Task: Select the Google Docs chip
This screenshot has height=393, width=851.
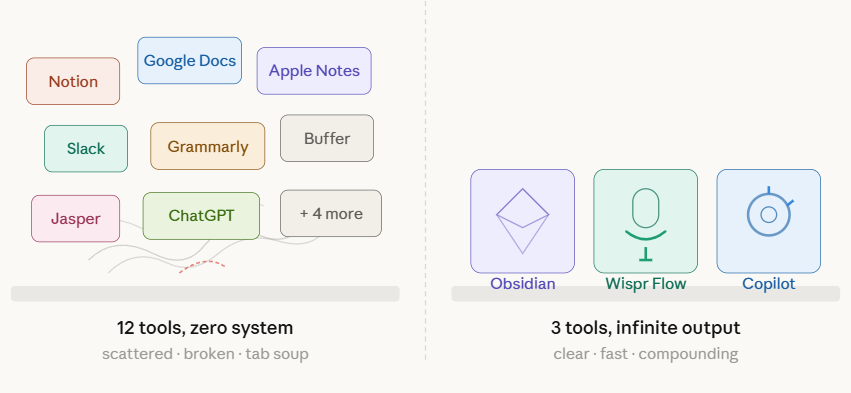Action: click(189, 60)
